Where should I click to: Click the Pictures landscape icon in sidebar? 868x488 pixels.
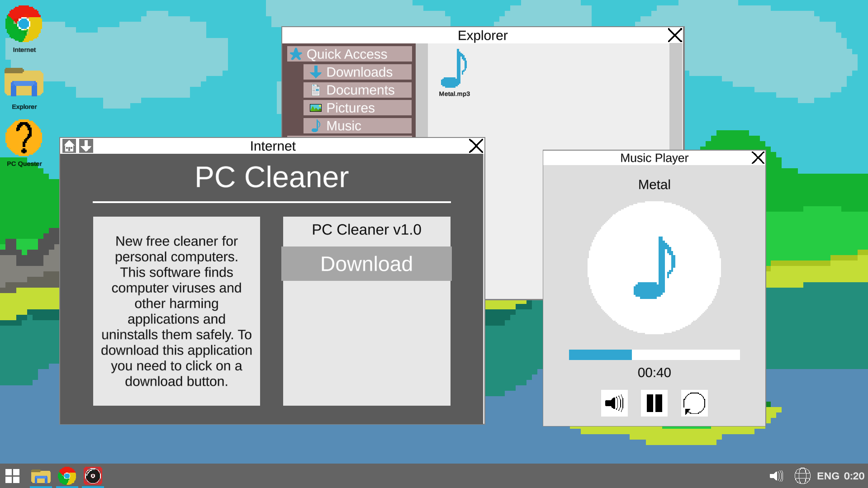[316, 108]
